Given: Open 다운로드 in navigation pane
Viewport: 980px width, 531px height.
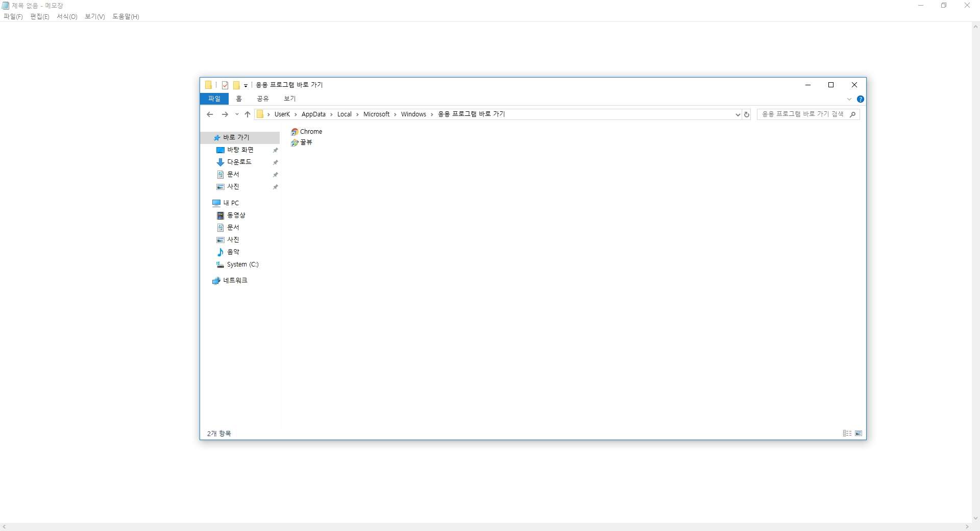Looking at the screenshot, I should point(239,162).
